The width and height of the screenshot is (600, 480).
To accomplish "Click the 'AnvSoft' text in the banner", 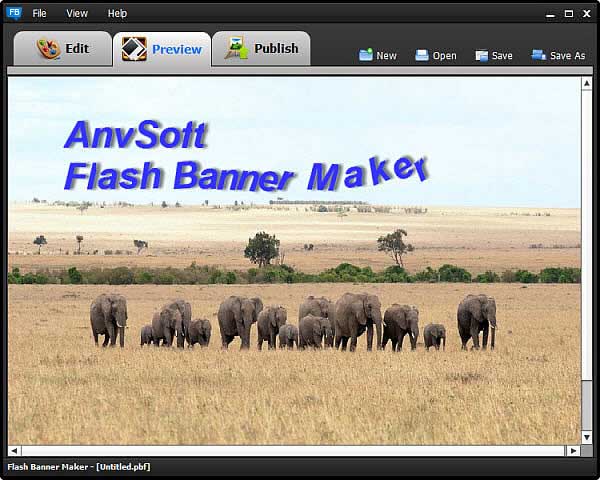I will pos(136,134).
